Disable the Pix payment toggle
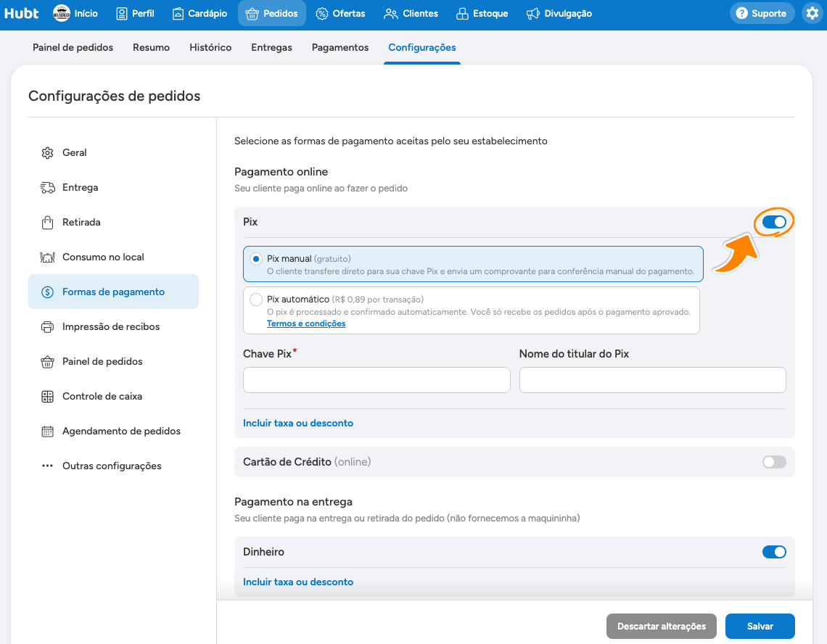The height and width of the screenshot is (644, 827). pyautogui.click(x=774, y=222)
